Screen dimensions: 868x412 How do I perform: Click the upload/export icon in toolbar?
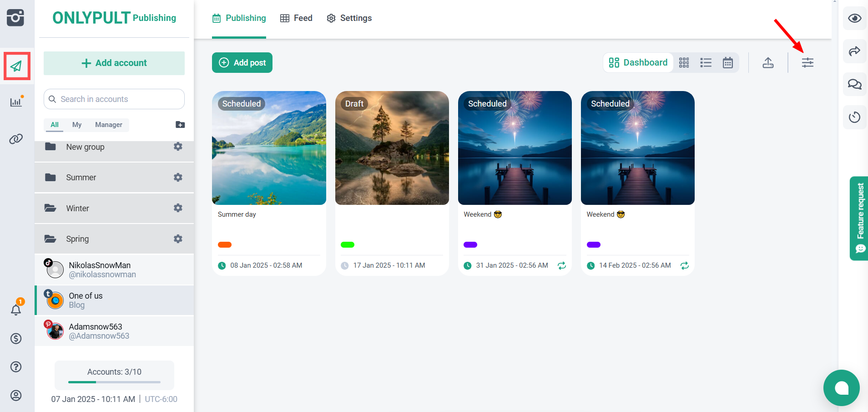tap(768, 63)
